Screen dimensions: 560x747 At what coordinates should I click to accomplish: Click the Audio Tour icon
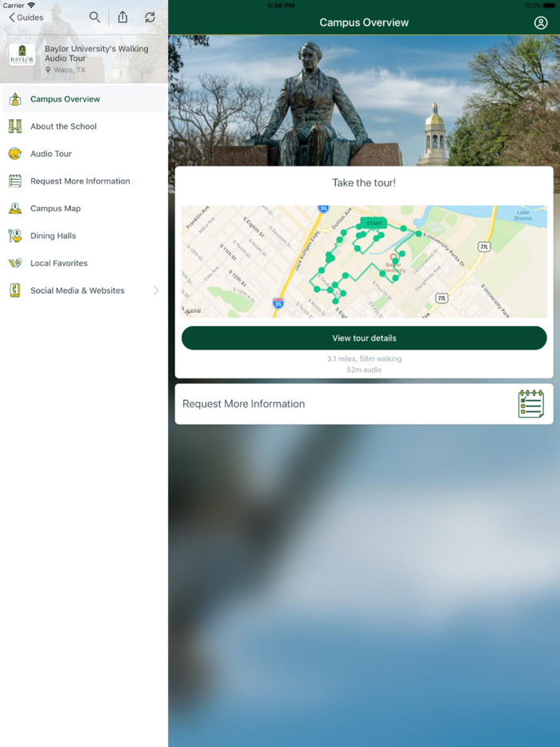[x=15, y=154]
